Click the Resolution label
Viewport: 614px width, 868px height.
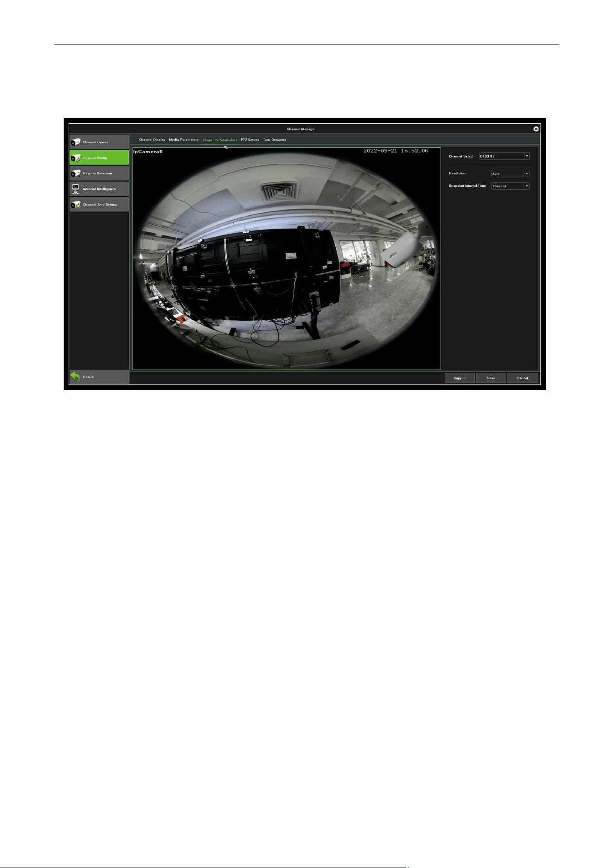pos(458,173)
